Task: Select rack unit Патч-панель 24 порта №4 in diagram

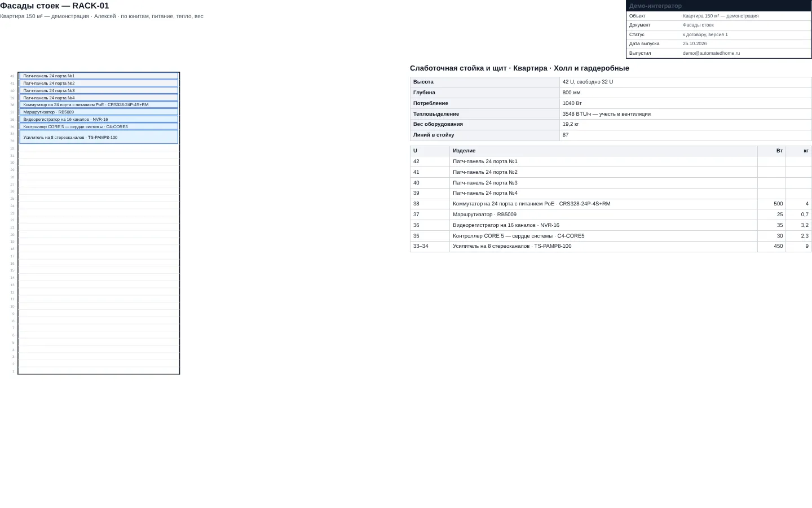Action: point(99,98)
